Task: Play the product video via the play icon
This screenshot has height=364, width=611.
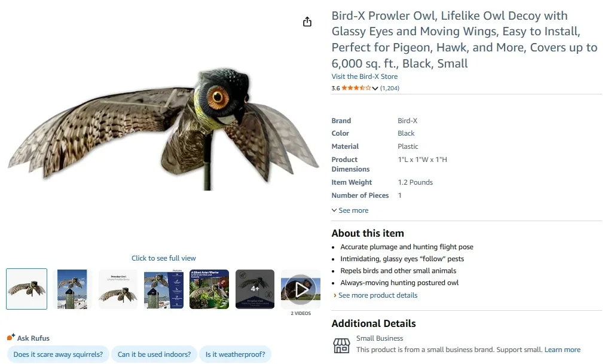Action: 300,289
